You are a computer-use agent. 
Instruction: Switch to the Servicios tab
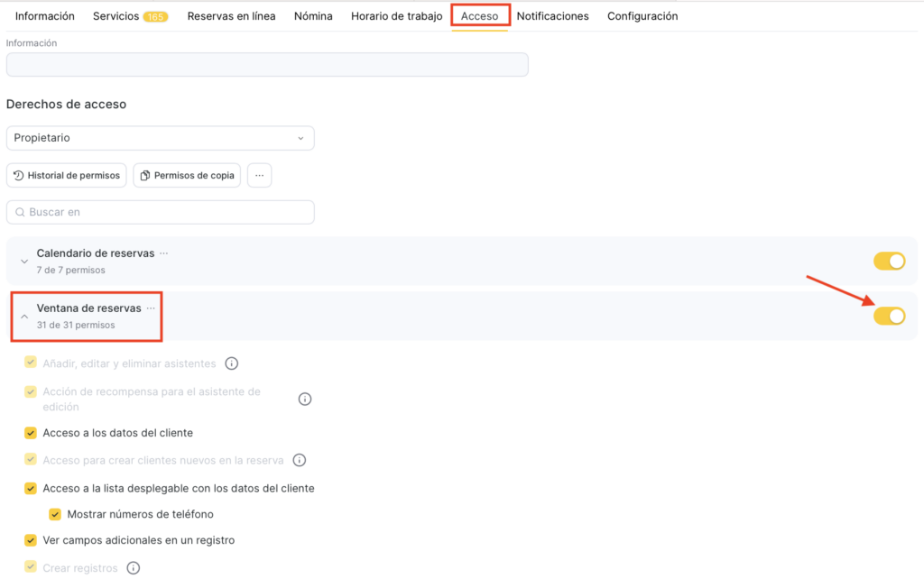tap(130, 16)
